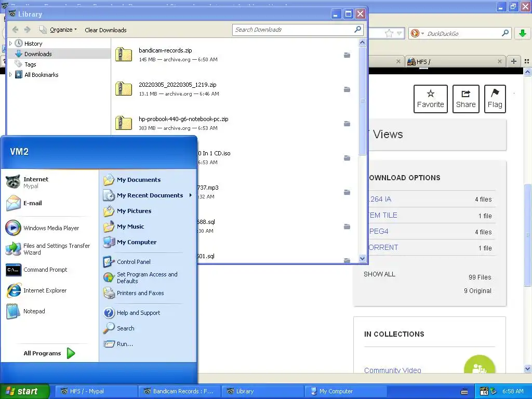Click the bookmark star in browser address bar

[389, 33]
